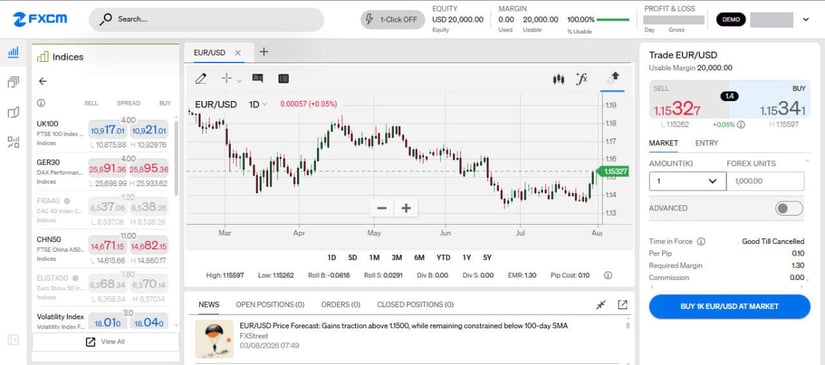This screenshot has height=365, width=825.
Task: Zoom in the chart with plus button
Action: pos(406,208)
